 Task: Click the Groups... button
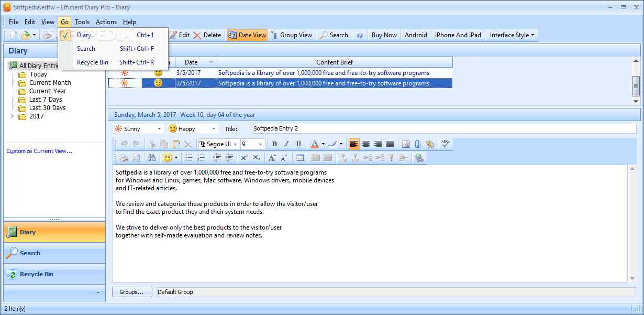[132, 292]
